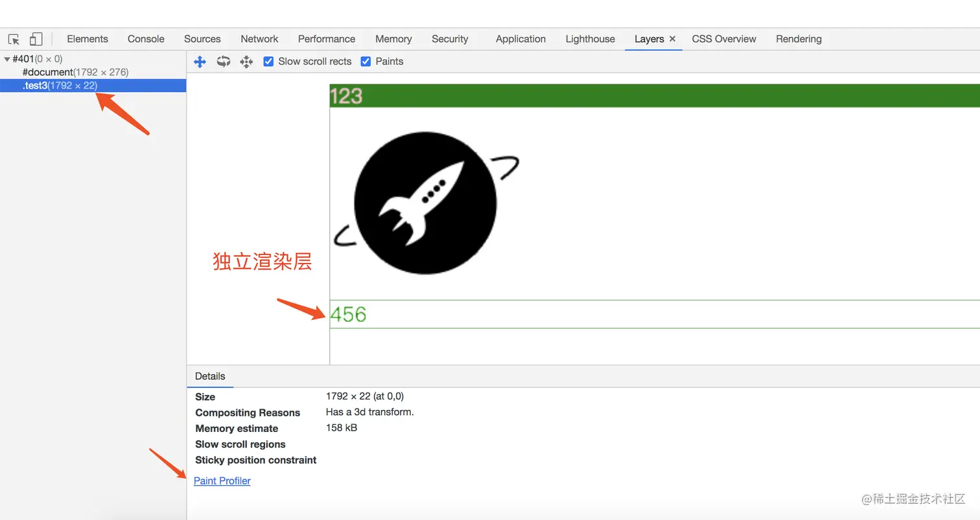Click the Sticky position constraint label

[256, 460]
